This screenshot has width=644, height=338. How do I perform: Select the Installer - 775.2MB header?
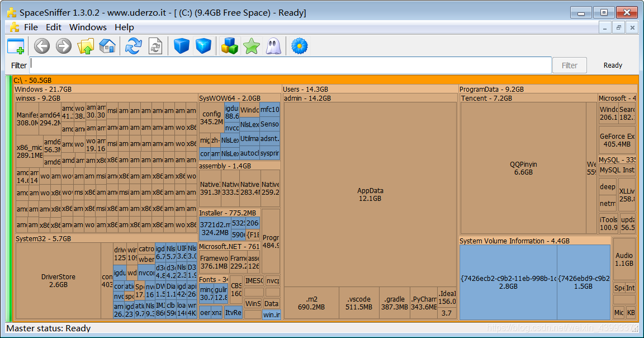[230, 213]
